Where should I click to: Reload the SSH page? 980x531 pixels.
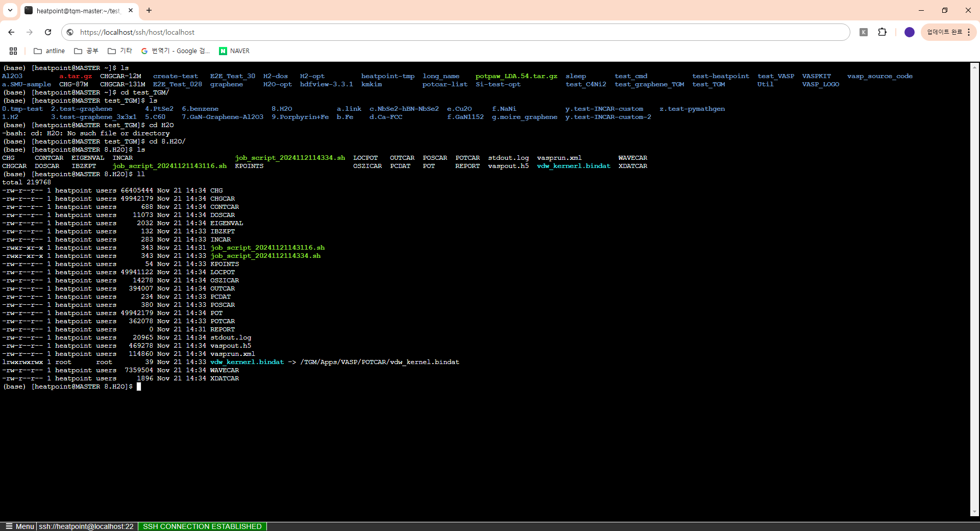(x=48, y=32)
